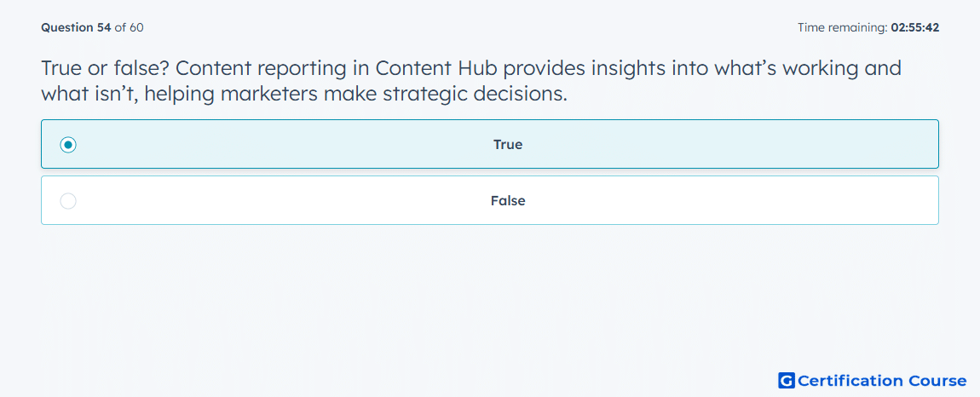Screen dimensions: 980x397
Task: Click the word False in the second option
Action: point(508,201)
